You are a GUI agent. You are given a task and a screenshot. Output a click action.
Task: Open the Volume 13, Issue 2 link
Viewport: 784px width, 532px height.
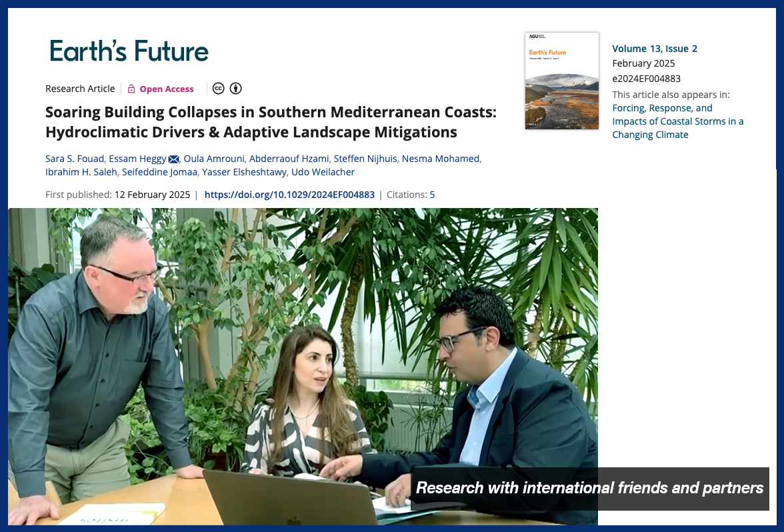pos(655,49)
